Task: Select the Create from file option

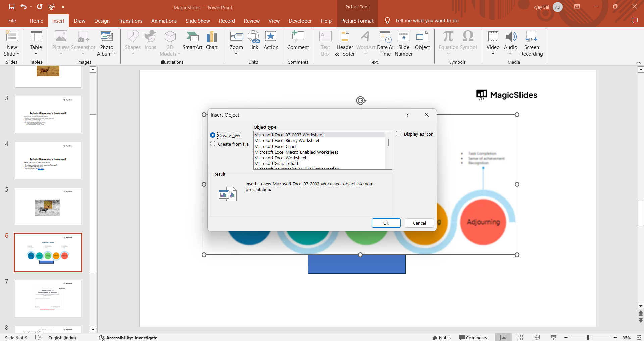Action: click(x=213, y=144)
